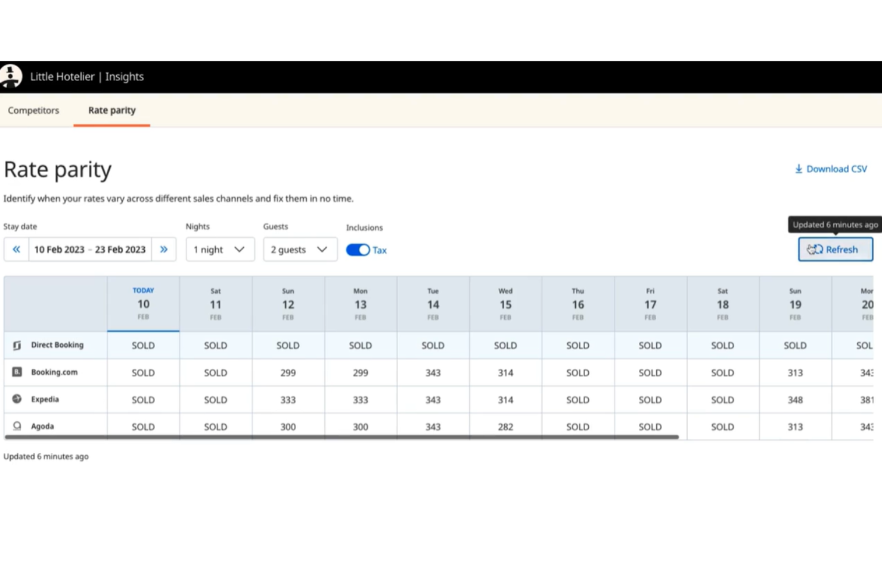Open the Nights dropdown

pyautogui.click(x=220, y=249)
